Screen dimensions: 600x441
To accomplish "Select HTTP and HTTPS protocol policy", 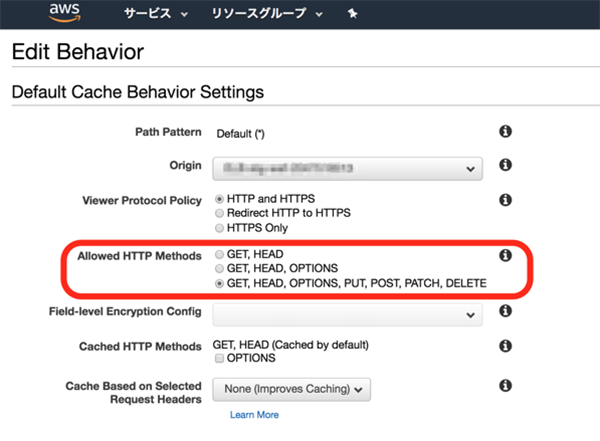I will point(220,200).
